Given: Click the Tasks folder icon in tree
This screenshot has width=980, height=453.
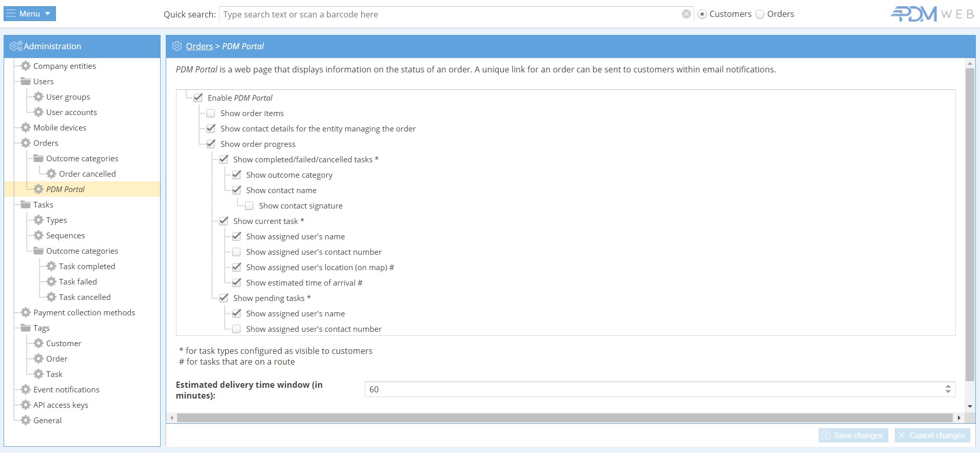Looking at the screenshot, I should 26,204.
